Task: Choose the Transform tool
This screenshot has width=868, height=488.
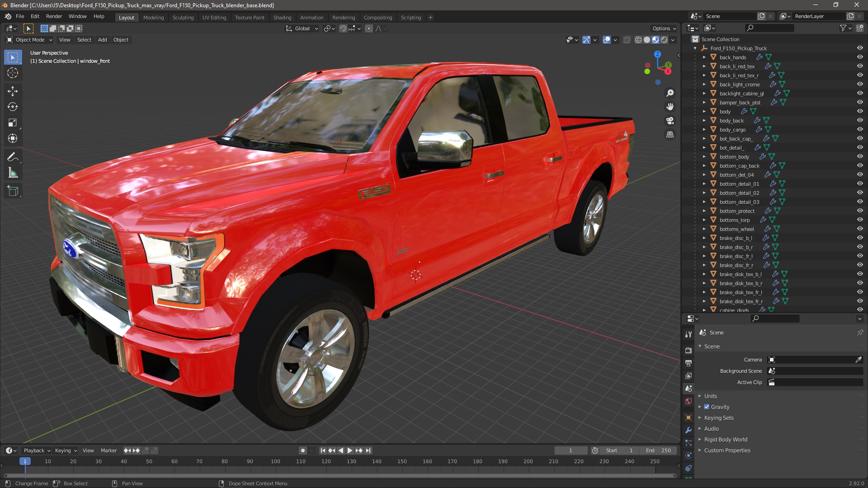Action: coord(13,139)
